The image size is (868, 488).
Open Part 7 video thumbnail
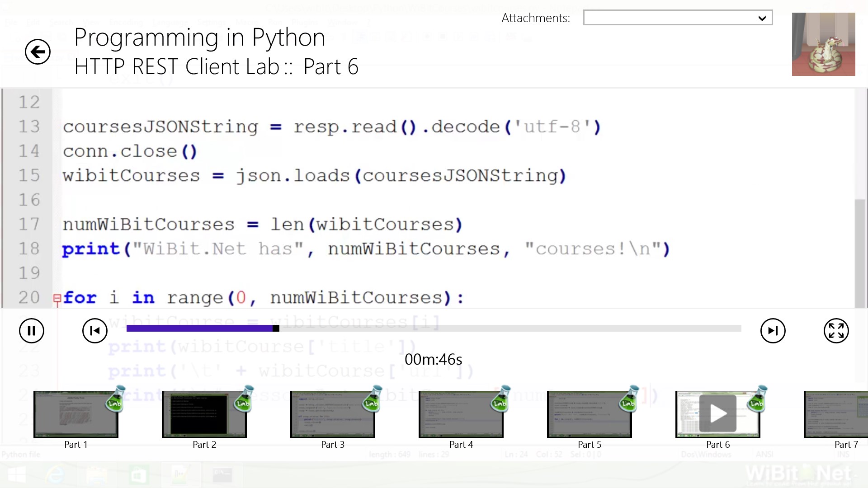point(835,414)
